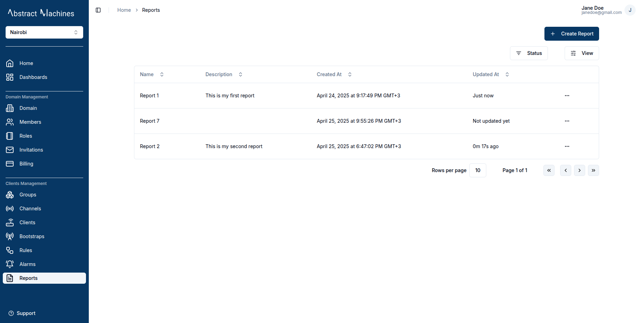The height and width of the screenshot is (323, 644).
Task: Select the Report 7 name cell
Action: 150,121
